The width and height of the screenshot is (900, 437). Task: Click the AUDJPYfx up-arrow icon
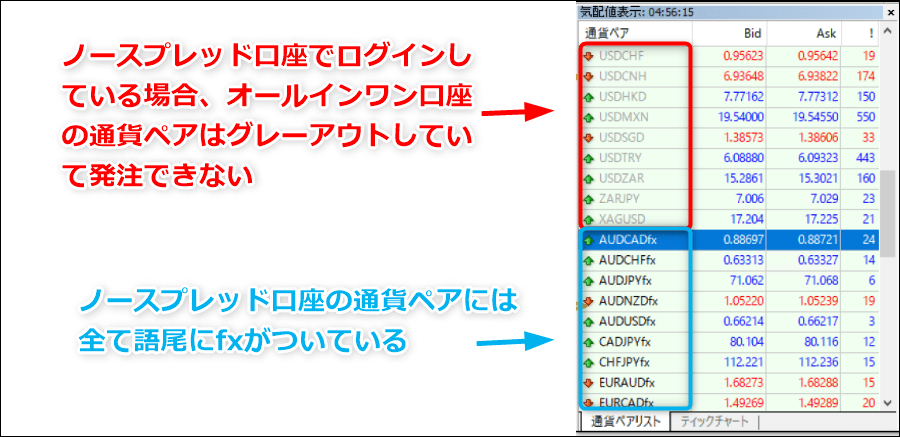pos(588,281)
